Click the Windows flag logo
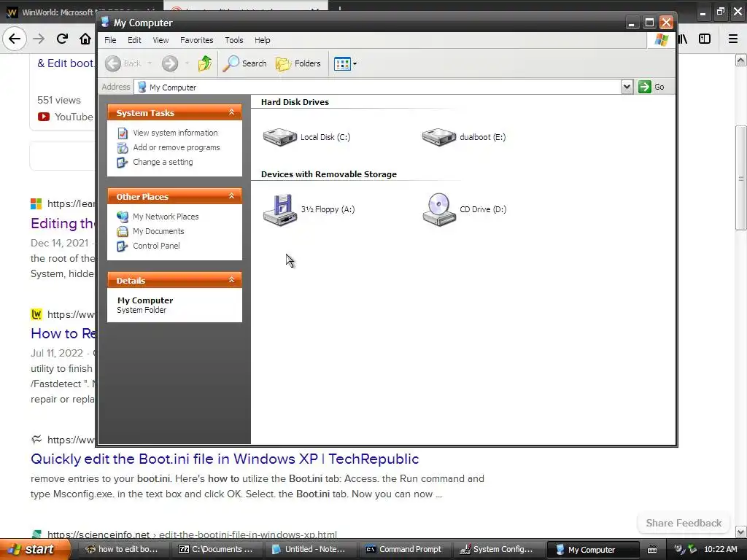747x560 pixels. click(x=661, y=40)
